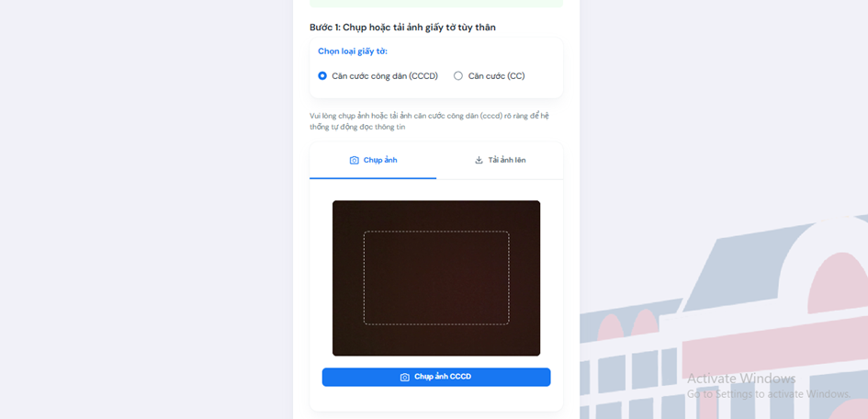Click the Activate Windows watermark title
The image size is (868, 419).
(x=741, y=379)
